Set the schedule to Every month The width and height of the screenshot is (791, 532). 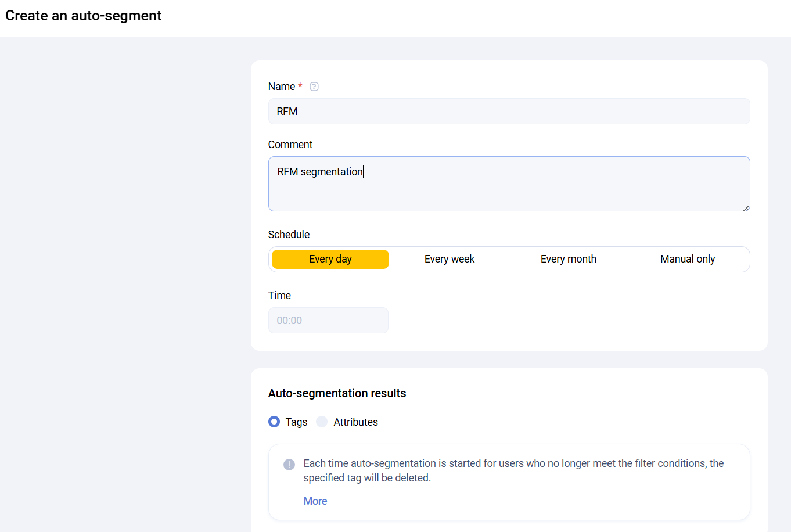[x=568, y=259]
